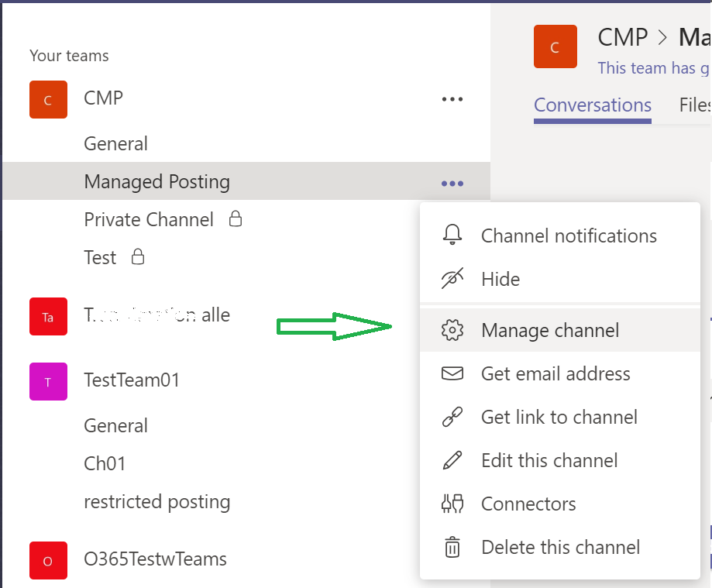
Task: Choose Edit this channel
Action: click(560, 460)
